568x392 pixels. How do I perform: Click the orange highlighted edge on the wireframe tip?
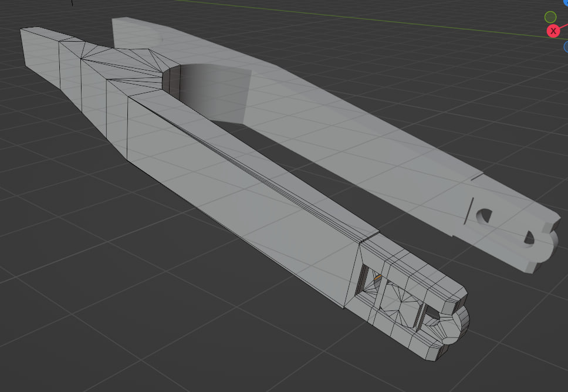click(378, 278)
